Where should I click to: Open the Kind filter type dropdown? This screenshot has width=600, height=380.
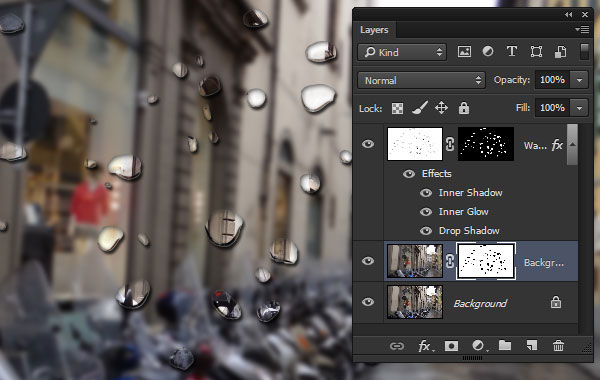coord(402,52)
